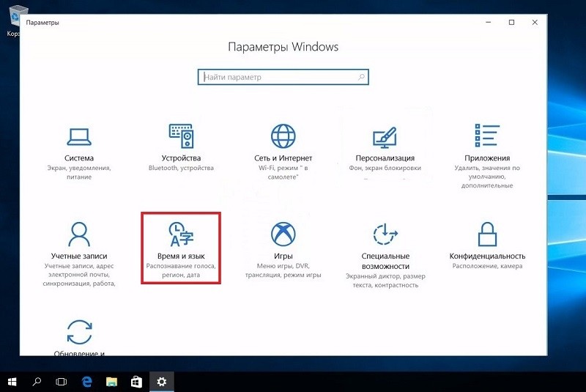Viewport: 586px width, 392px height.
Task: Click the 'Bluetooth, устройства' description
Action: tap(181, 168)
